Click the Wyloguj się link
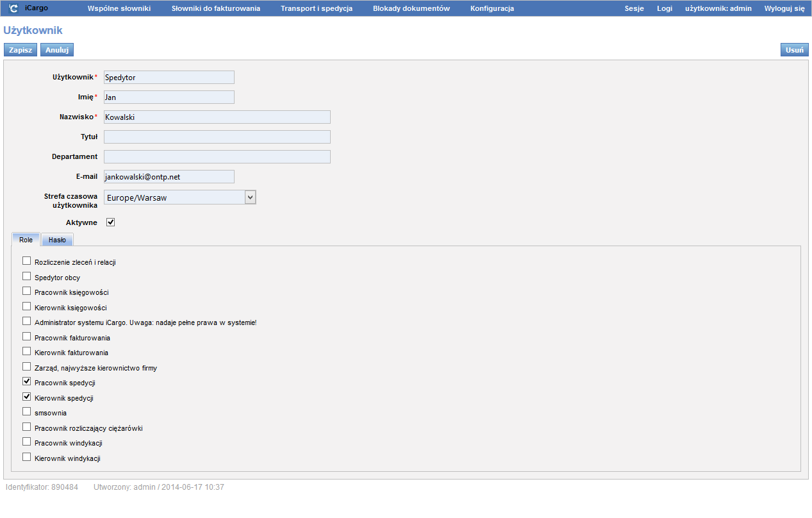The height and width of the screenshot is (518, 812). coord(784,8)
